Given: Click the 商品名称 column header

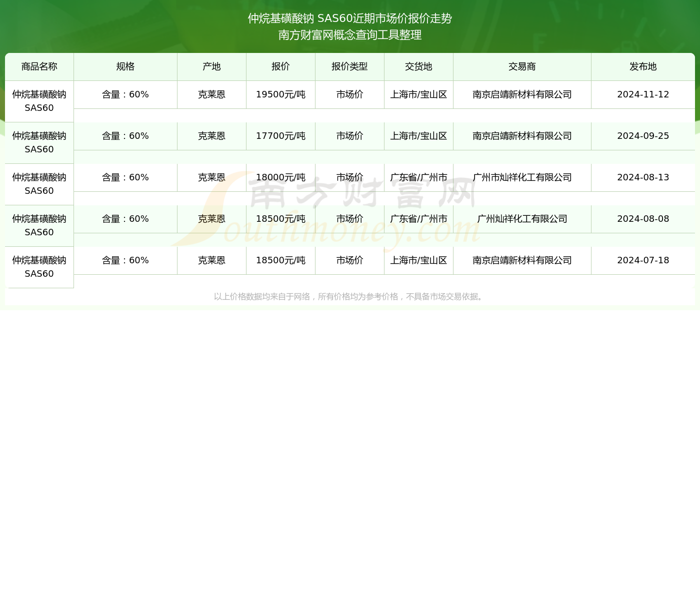Looking at the screenshot, I should coord(39,66).
